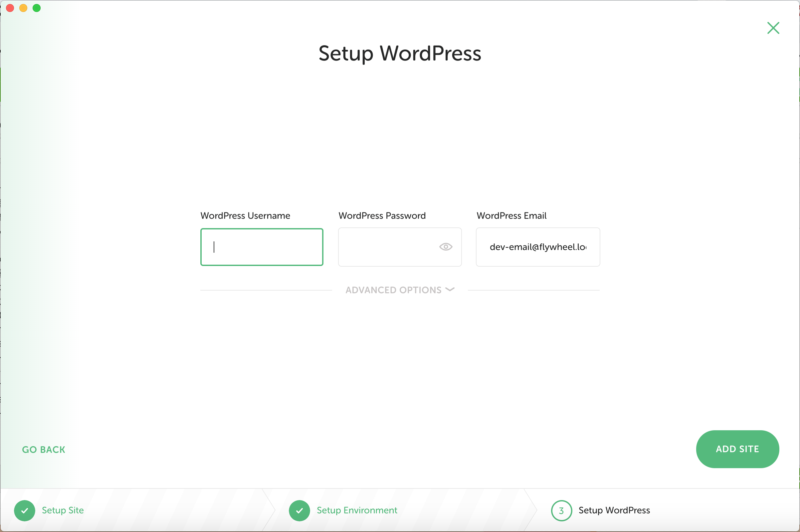Viewport: 800px width, 532px height.
Task: Select the Setup WordPress step label
Action: point(614,510)
